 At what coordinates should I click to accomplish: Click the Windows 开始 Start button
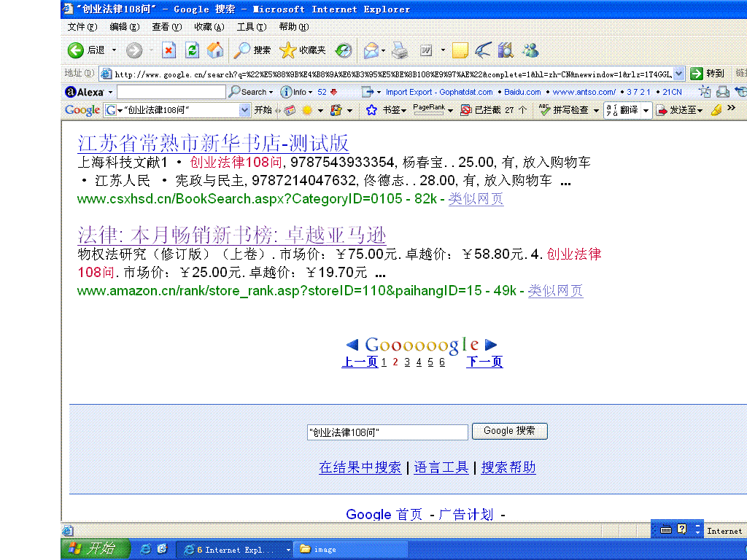click(x=95, y=549)
